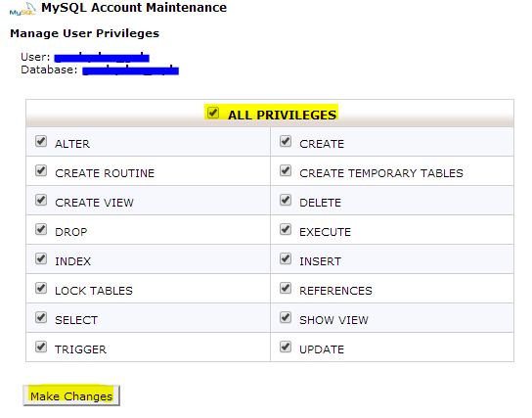
Task: Toggle the TRIGGER privilege checkbox
Action: coord(41,347)
